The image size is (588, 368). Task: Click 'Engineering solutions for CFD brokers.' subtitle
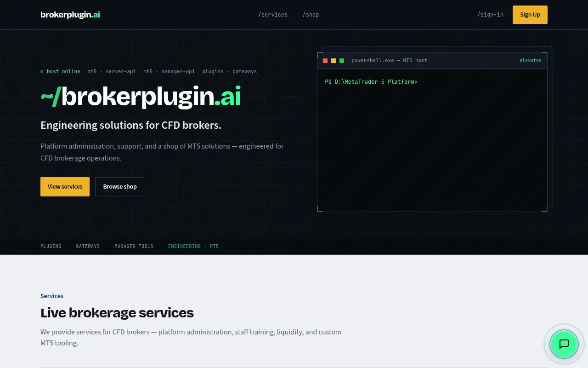[131, 125]
